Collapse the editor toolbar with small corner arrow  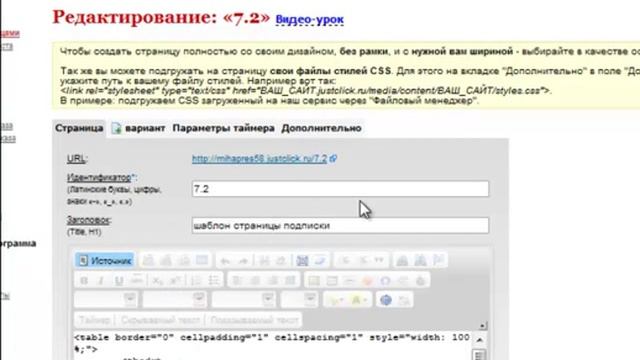pyautogui.click(x=483, y=326)
